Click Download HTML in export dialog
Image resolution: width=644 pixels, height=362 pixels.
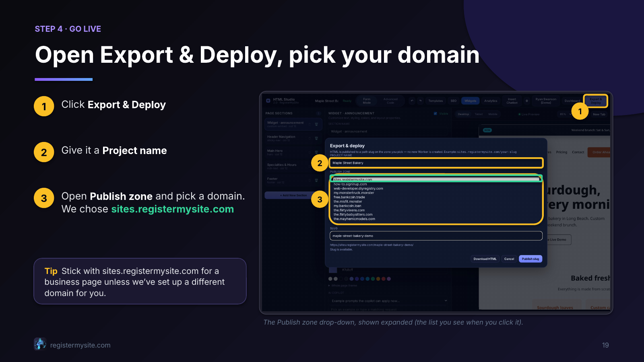pos(485,259)
